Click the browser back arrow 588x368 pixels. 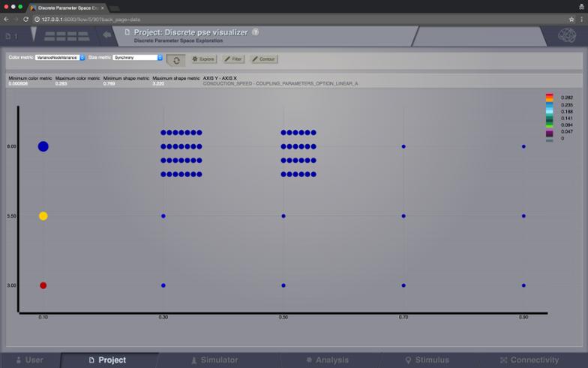click(x=7, y=19)
